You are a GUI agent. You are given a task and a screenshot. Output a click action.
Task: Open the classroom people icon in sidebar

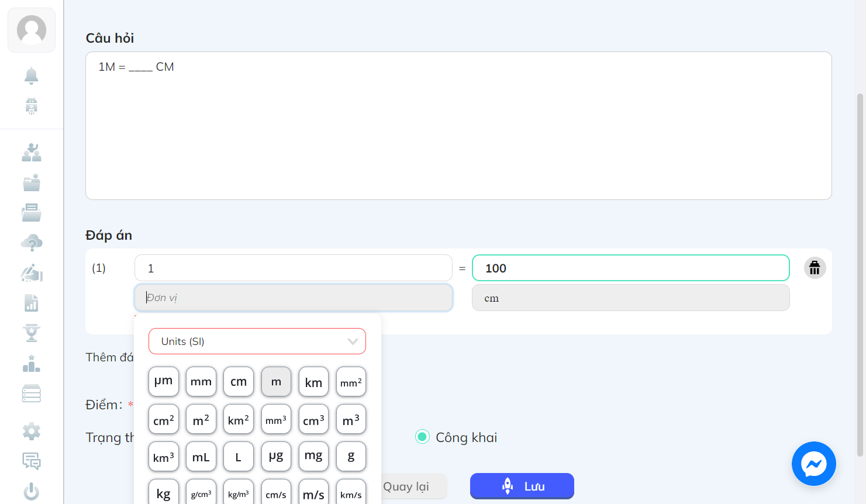[32, 153]
